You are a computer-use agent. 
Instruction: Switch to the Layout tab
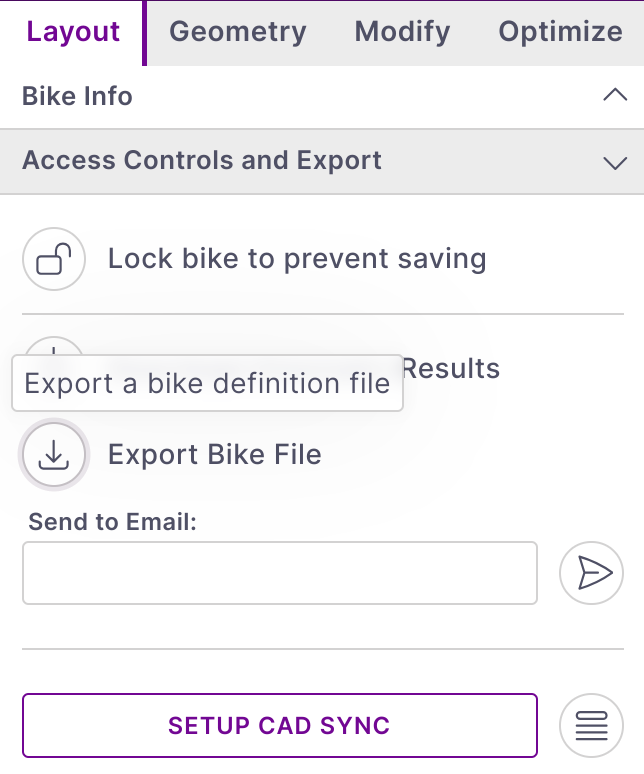pyautogui.click(x=73, y=32)
